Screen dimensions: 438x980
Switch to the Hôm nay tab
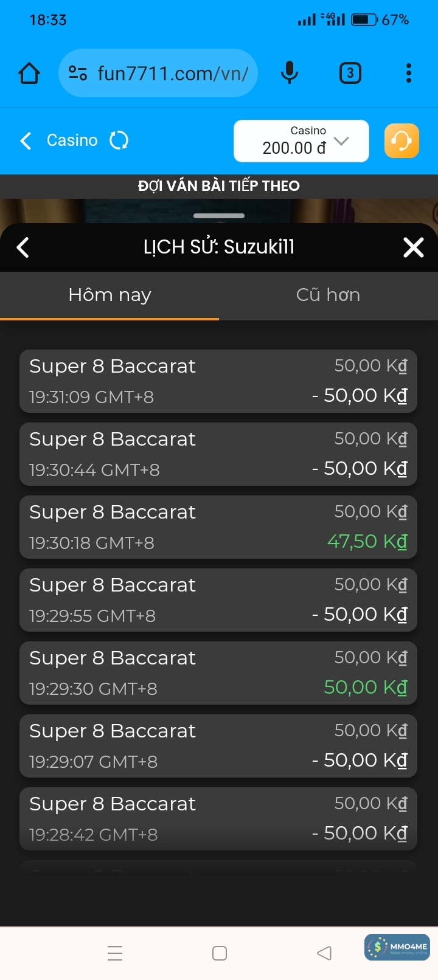click(x=109, y=295)
